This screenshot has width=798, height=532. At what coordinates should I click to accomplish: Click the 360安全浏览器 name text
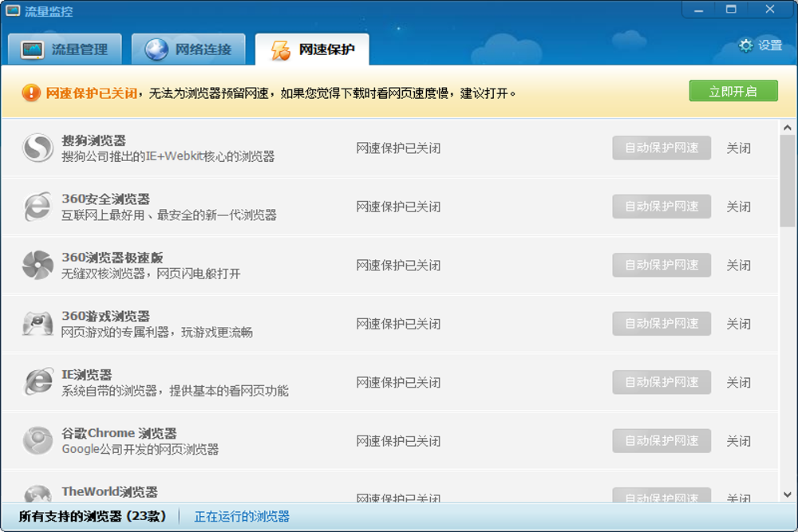106,199
